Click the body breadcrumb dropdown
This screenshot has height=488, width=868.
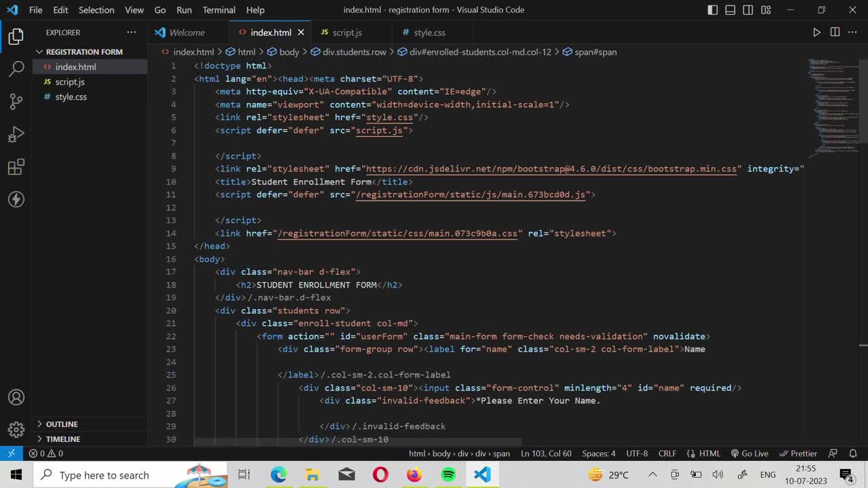283,52
